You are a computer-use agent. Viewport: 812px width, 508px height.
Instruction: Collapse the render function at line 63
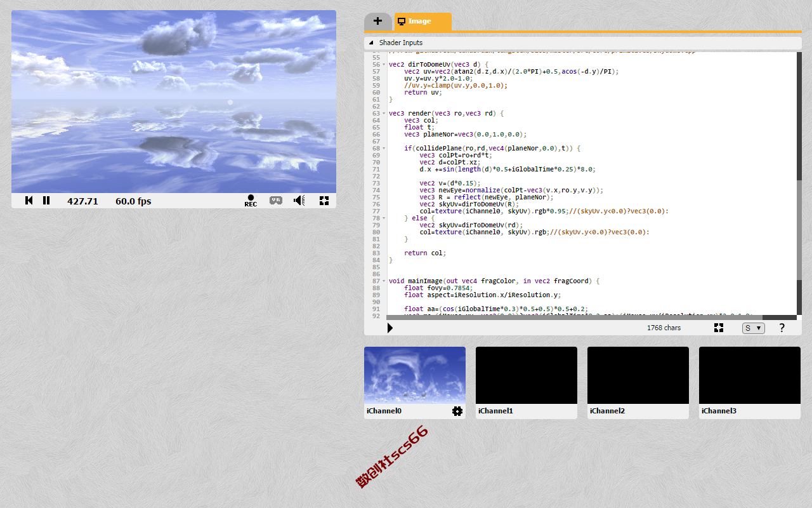384,114
